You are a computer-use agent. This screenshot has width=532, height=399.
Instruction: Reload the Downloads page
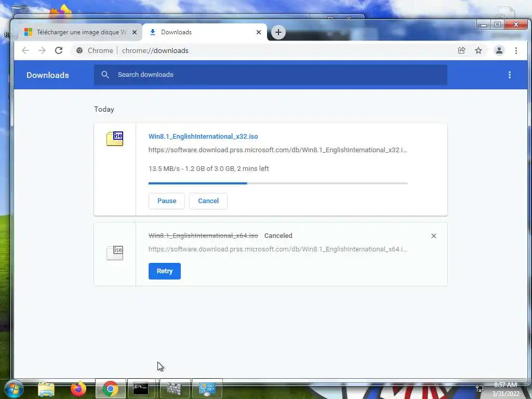coord(59,50)
